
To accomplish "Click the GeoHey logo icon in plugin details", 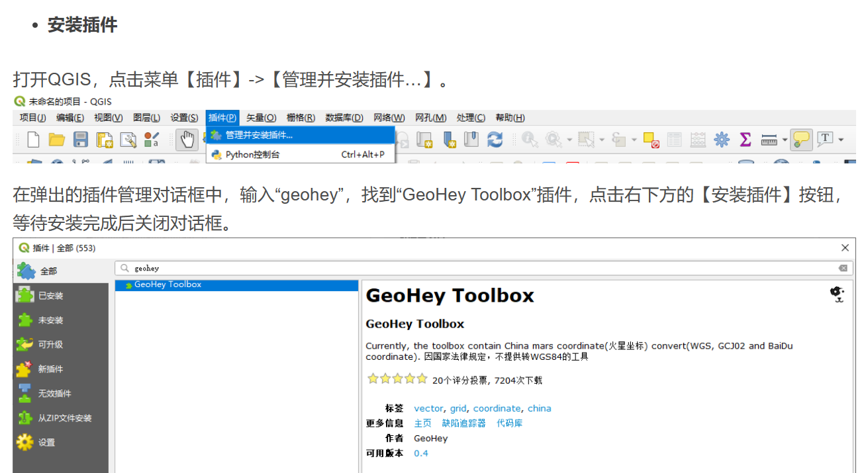I will pos(838,295).
